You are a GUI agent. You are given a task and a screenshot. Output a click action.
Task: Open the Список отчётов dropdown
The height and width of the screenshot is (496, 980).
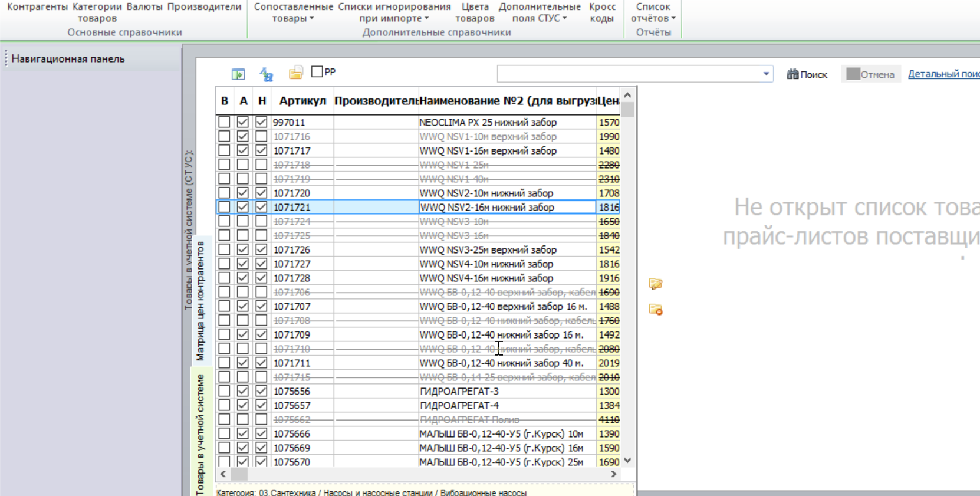click(x=653, y=12)
